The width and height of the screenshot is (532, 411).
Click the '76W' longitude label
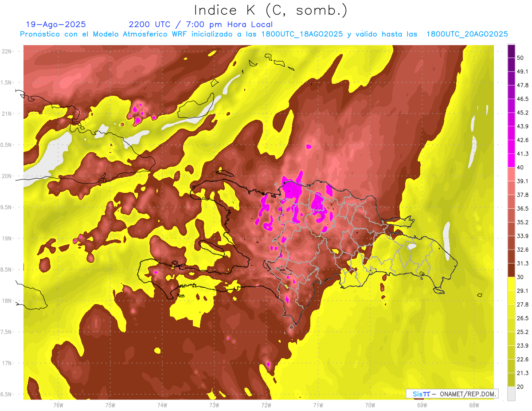[x=58, y=405]
